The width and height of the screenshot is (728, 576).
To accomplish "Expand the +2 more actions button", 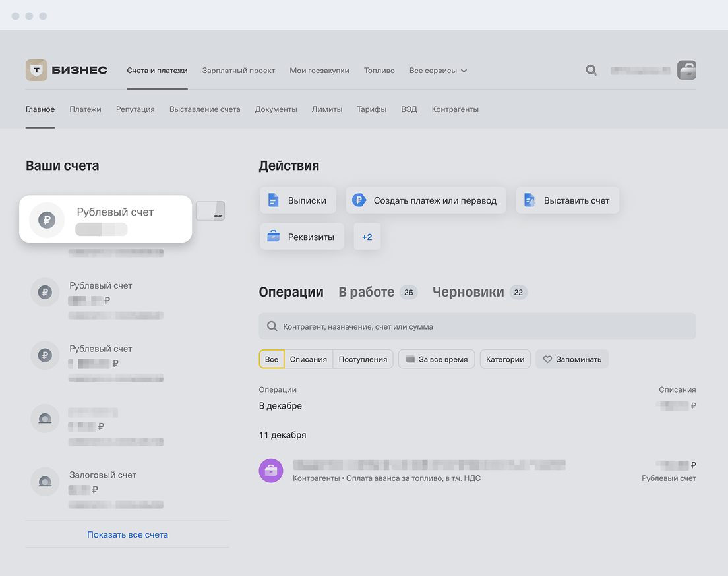I will [x=367, y=237].
